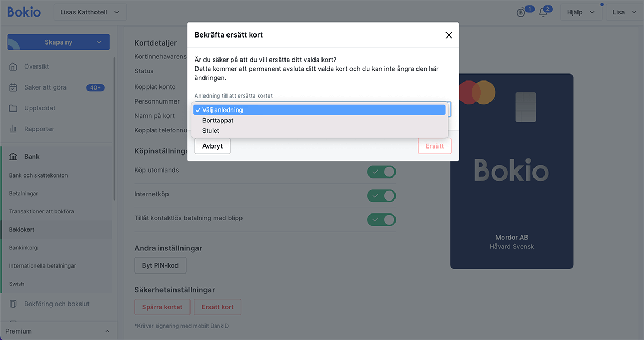Expand the Skapa ny menu
This screenshot has width=644, height=340.
58,42
